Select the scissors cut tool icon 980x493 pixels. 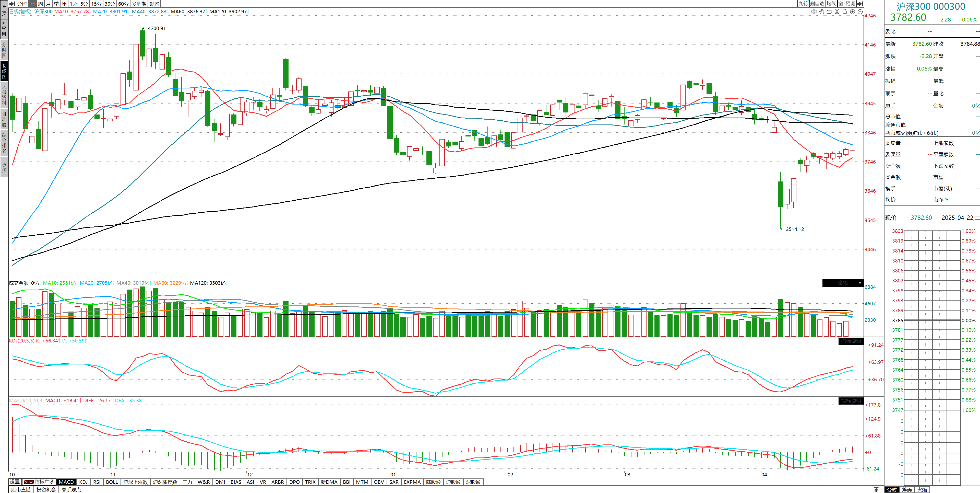click(837, 12)
